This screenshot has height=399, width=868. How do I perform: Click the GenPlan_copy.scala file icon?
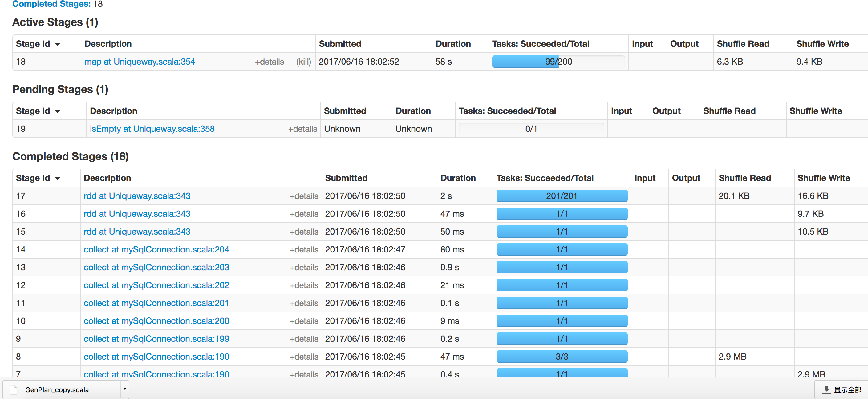tap(14, 389)
